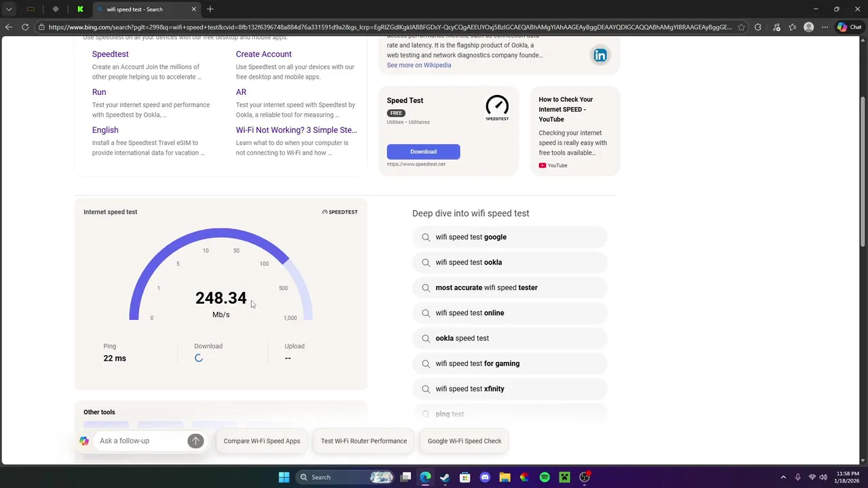Click the microphone tray icon
This screenshot has height=488, width=868.
798,477
